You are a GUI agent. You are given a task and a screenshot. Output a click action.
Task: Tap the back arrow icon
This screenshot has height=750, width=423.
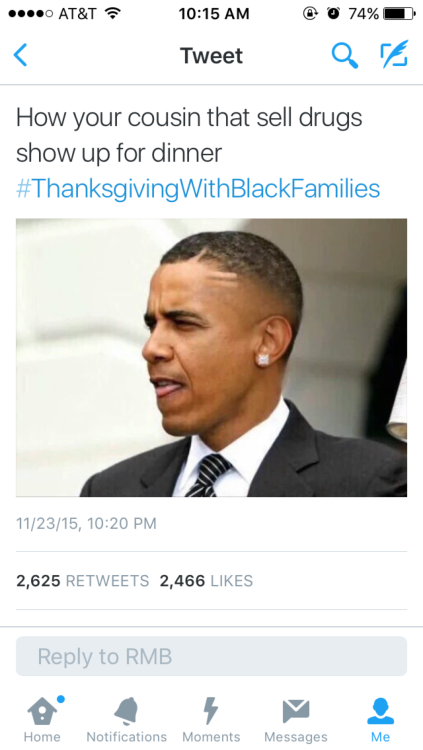[x=21, y=55]
